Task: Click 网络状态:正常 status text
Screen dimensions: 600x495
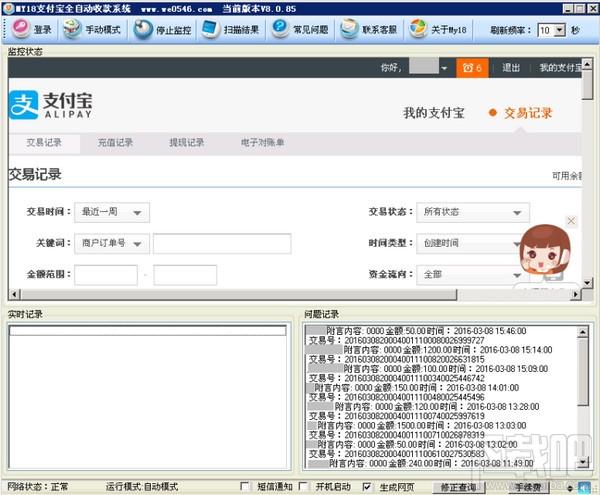Action: (x=38, y=487)
